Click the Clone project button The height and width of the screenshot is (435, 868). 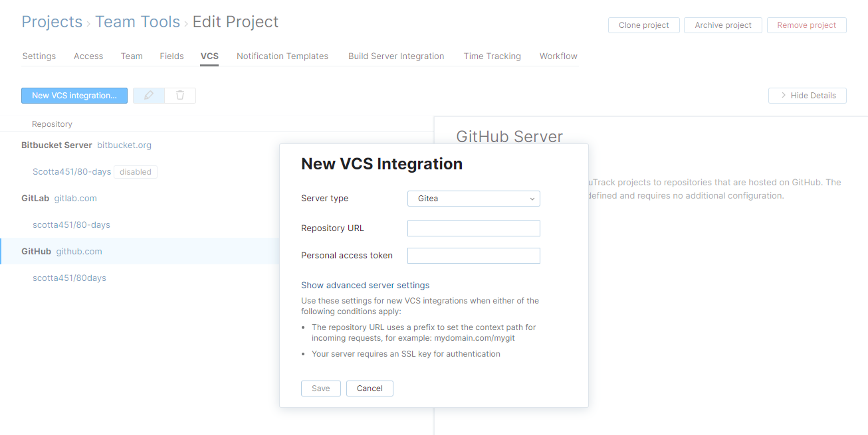pos(643,25)
